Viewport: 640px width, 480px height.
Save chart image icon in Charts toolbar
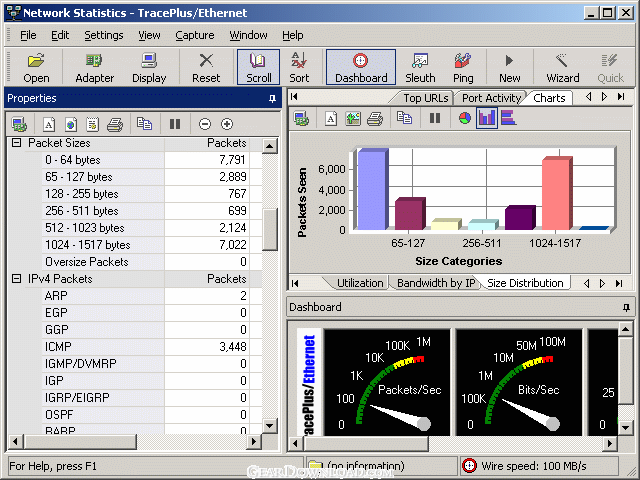[353, 119]
